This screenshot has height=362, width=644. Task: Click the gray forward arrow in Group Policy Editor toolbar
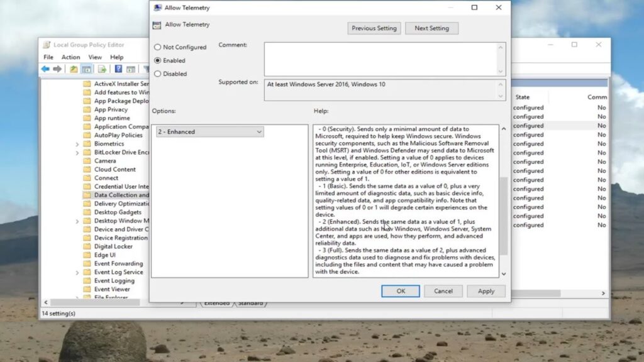coord(57,69)
